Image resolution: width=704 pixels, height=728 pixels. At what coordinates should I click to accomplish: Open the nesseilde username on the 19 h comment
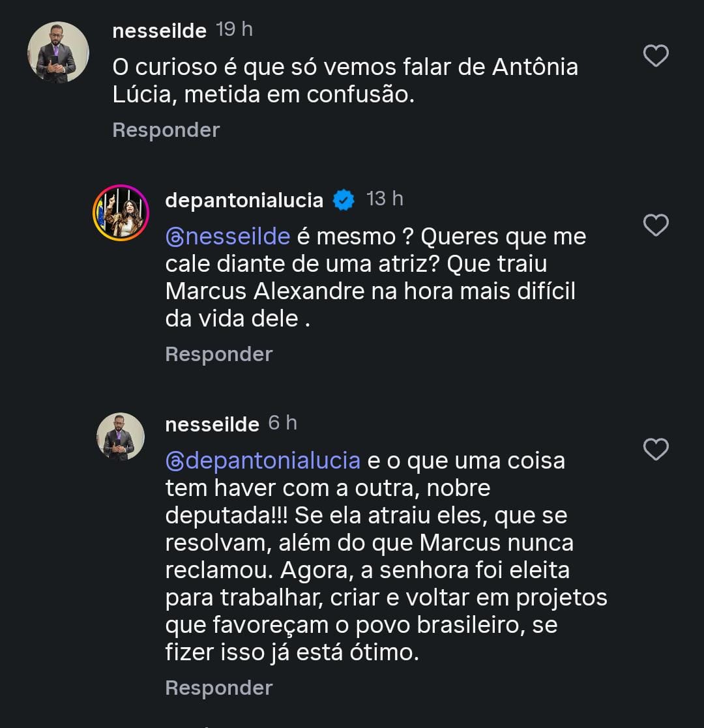point(159,30)
